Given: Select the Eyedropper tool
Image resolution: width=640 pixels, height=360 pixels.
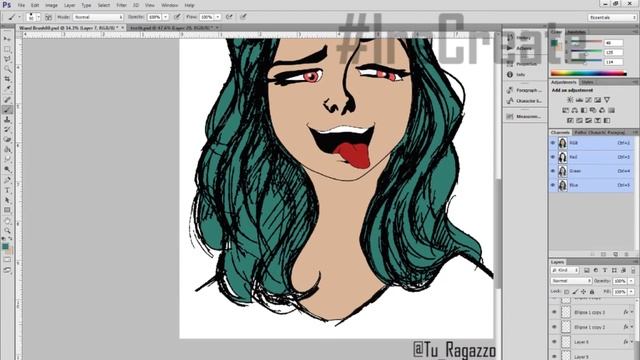Looking at the screenshot, I should [x=7, y=89].
